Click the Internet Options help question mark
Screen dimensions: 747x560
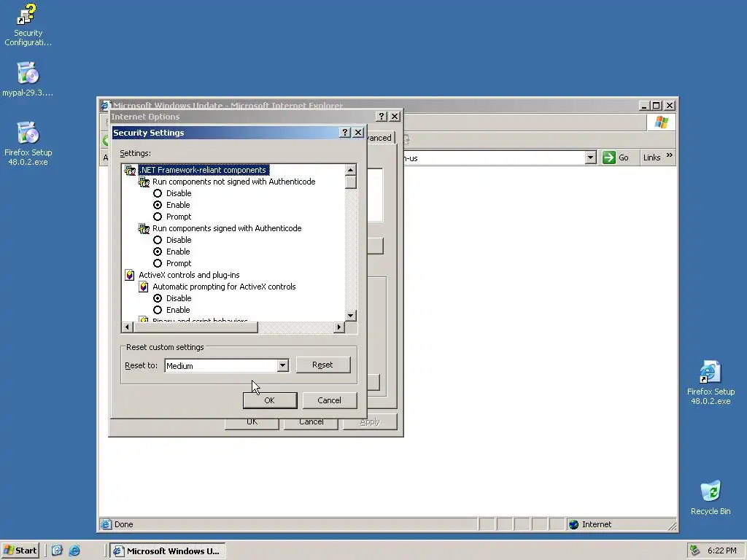click(381, 116)
